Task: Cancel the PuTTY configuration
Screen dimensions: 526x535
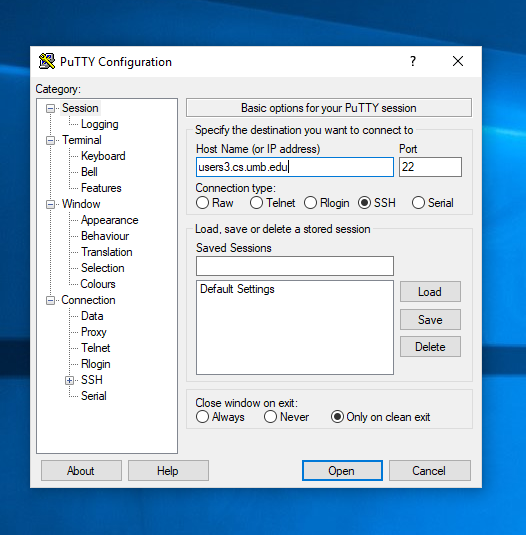Action: tap(430, 471)
